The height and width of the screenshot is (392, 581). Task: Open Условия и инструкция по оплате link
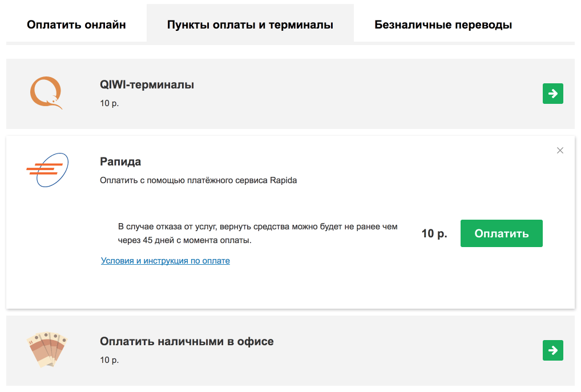coord(166,261)
